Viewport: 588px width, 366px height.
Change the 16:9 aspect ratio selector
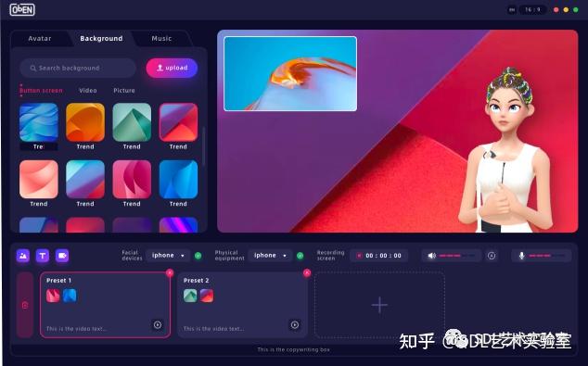coord(532,10)
